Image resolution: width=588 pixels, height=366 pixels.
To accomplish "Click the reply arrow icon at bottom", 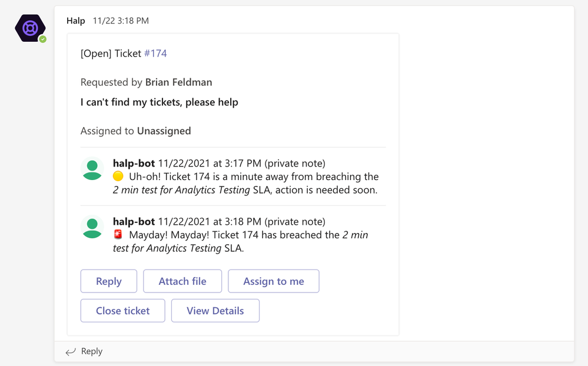I will click(x=70, y=352).
